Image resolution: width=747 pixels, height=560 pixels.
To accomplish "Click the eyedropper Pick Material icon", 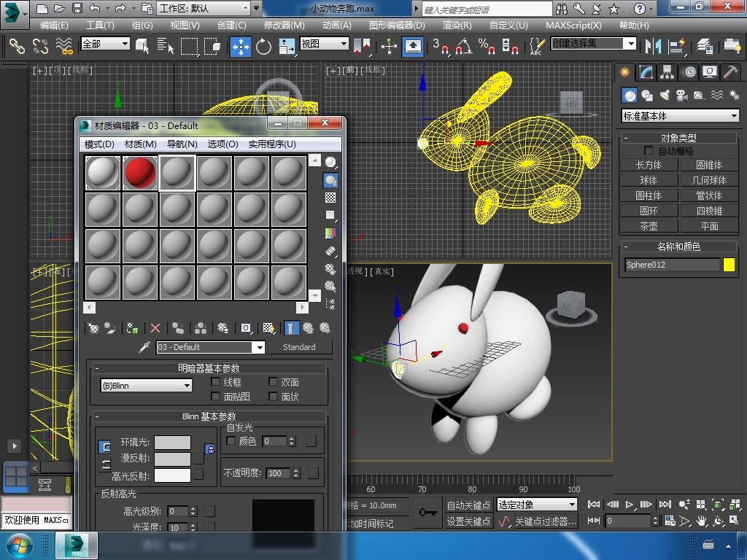I will click(144, 347).
